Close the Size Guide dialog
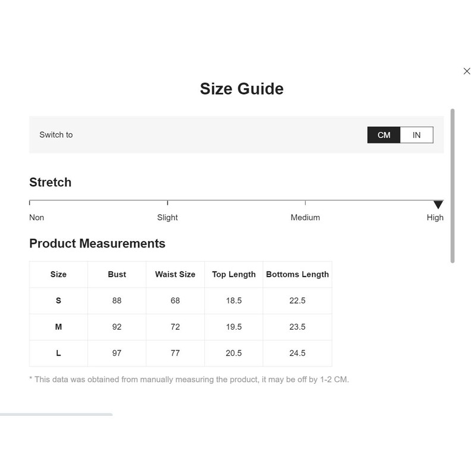The width and height of the screenshot is (476, 476). pyautogui.click(x=466, y=71)
